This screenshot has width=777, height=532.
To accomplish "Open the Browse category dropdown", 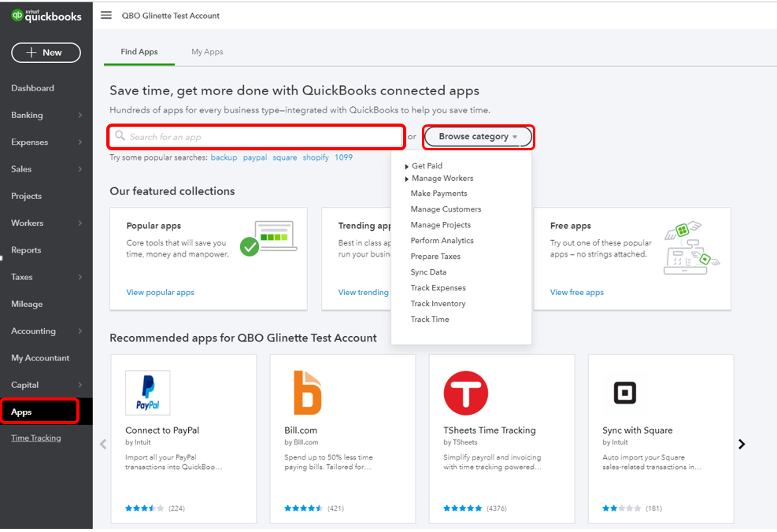I will point(478,137).
